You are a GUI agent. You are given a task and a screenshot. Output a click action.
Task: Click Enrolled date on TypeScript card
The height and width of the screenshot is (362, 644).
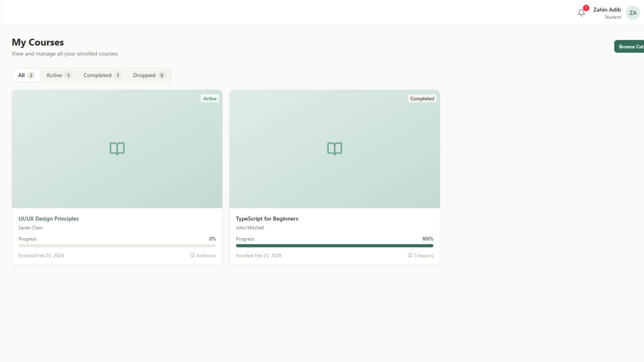pyautogui.click(x=259, y=255)
